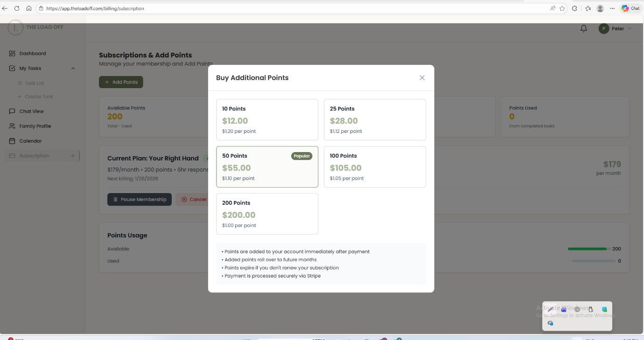644x340 pixels.
Task: Click the Add Points button
Action: pos(121,82)
